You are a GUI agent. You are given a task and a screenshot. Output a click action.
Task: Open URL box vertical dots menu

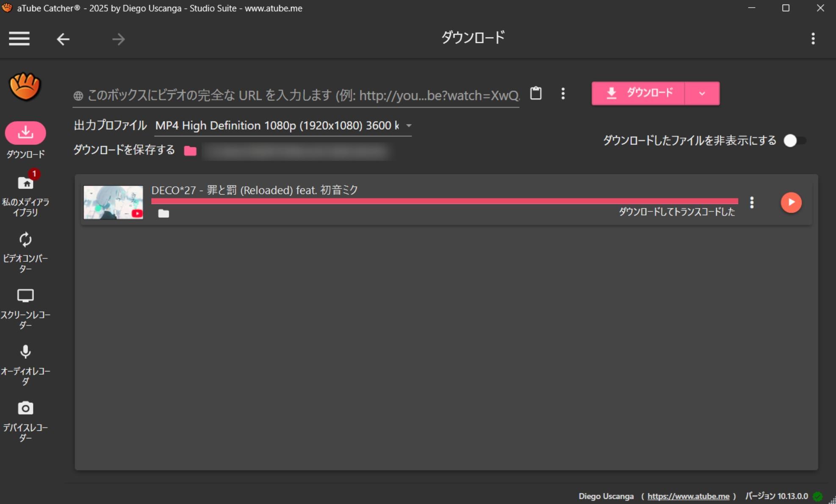pos(563,93)
